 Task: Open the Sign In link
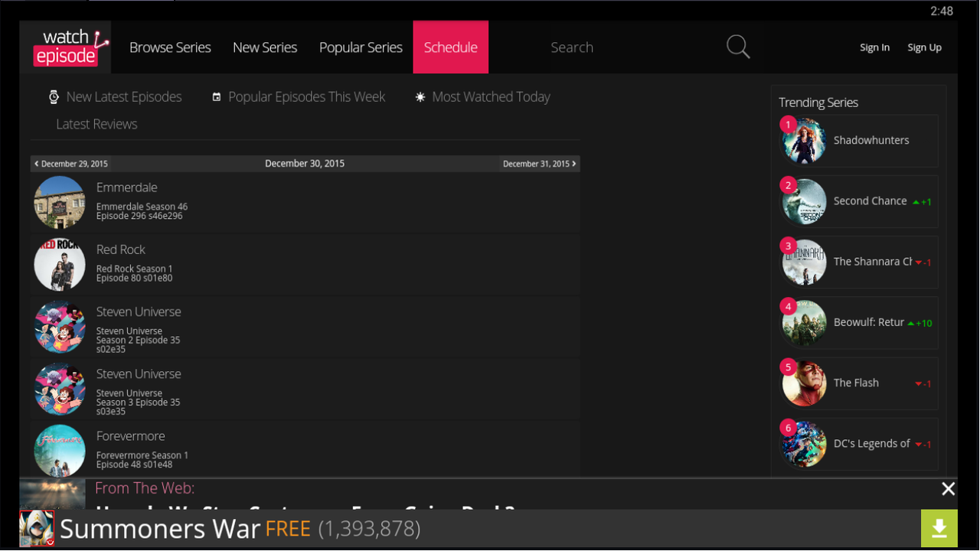click(x=874, y=47)
